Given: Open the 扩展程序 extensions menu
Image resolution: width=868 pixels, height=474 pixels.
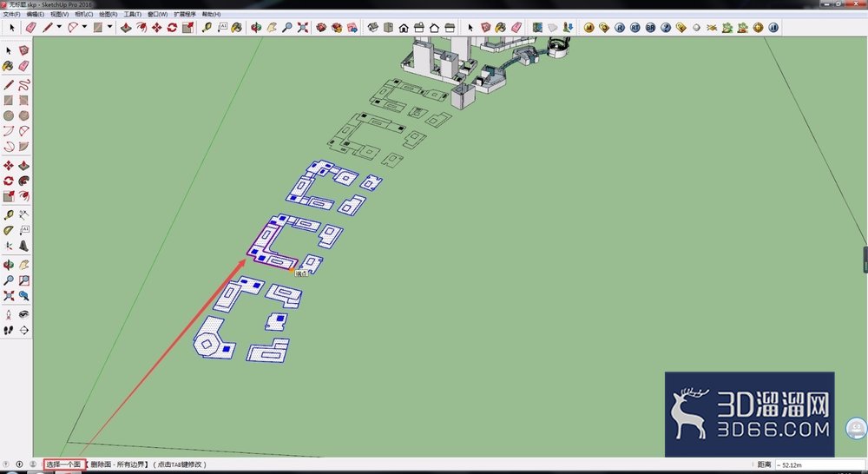Looking at the screenshot, I should tap(185, 14).
